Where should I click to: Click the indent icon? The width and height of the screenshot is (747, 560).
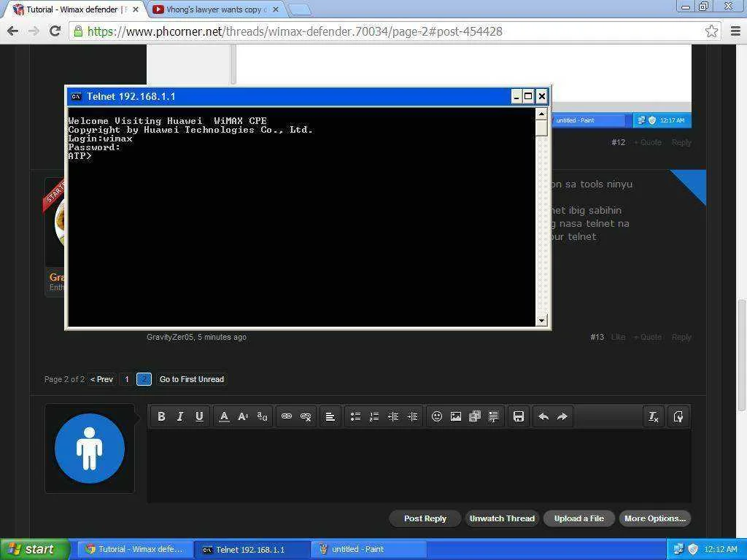click(x=412, y=416)
